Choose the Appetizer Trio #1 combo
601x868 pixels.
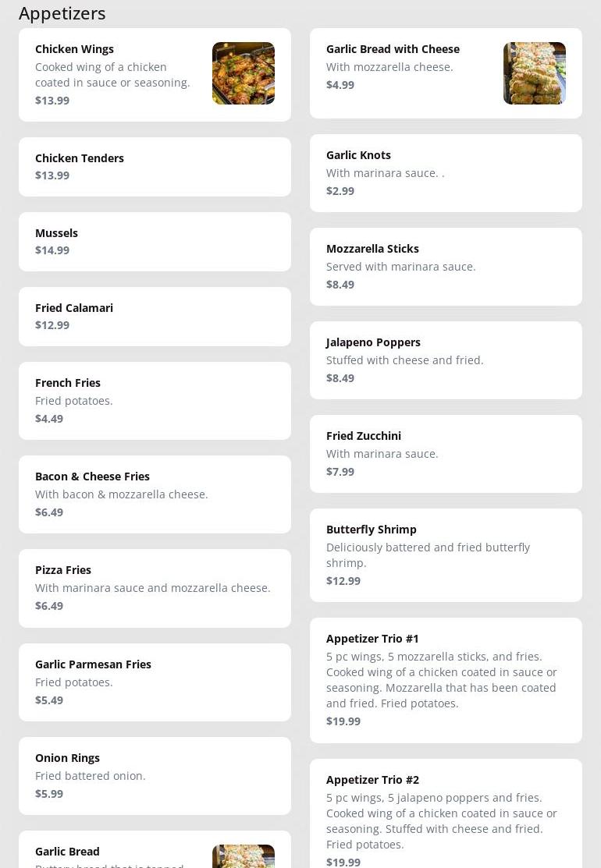(446, 679)
